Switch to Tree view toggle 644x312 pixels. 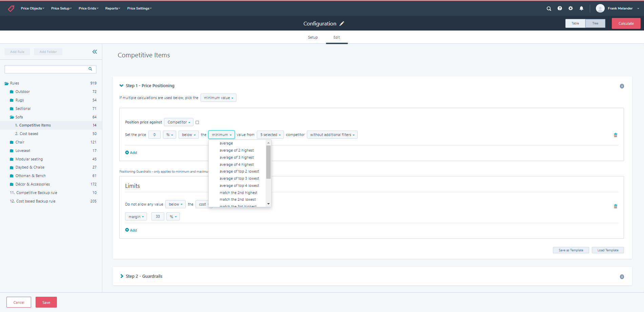[595, 23]
